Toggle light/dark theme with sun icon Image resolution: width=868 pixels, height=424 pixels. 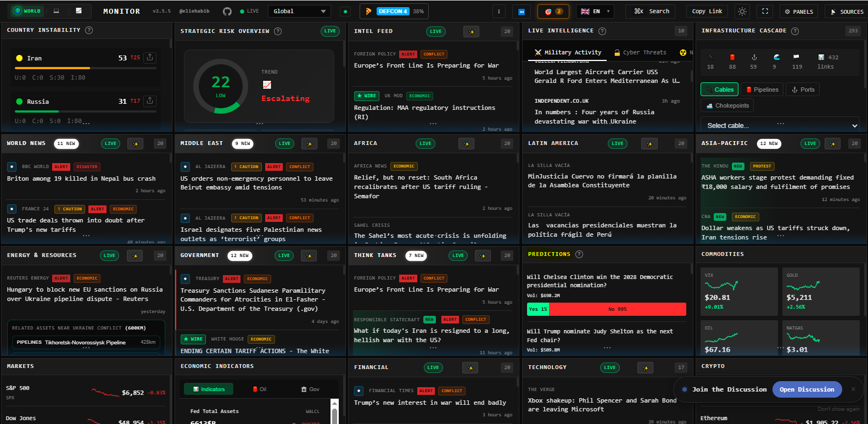pyautogui.click(x=742, y=12)
